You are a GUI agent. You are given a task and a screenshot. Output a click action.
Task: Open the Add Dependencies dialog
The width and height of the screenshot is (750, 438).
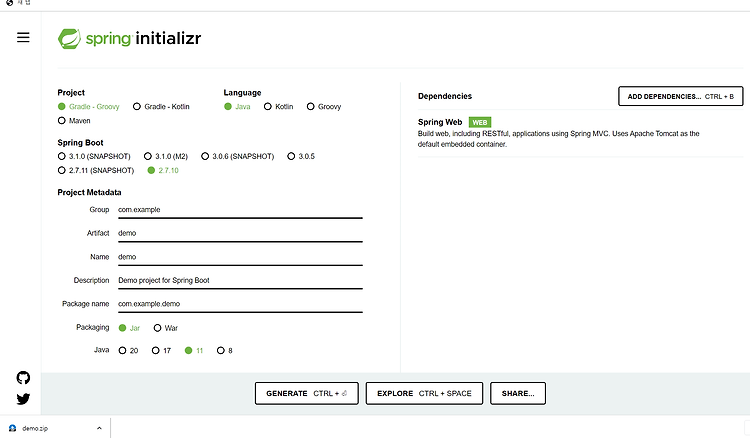[680, 96]
